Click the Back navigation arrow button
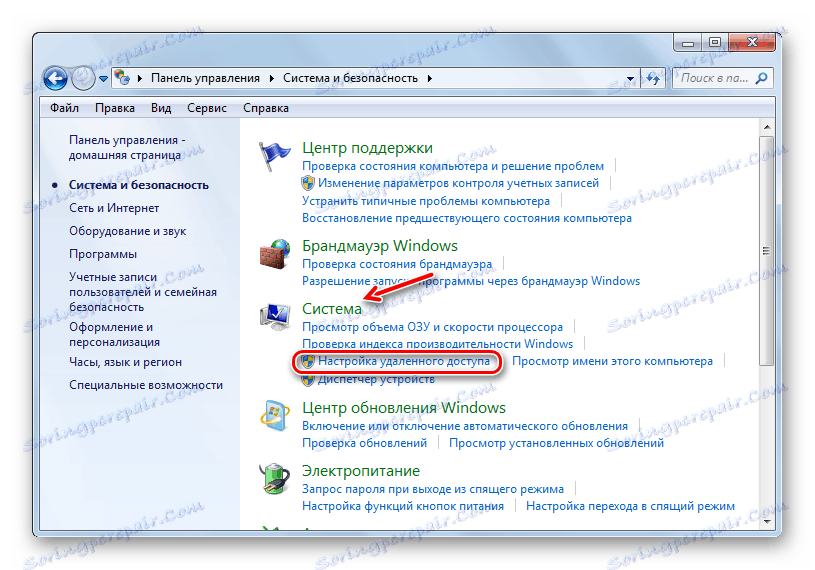 pos(55,79)
